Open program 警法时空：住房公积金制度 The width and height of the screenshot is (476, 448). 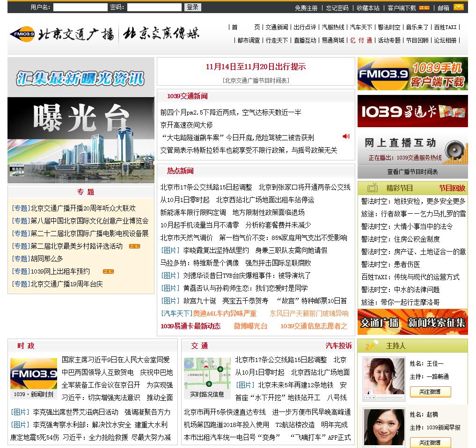[400, 239]
